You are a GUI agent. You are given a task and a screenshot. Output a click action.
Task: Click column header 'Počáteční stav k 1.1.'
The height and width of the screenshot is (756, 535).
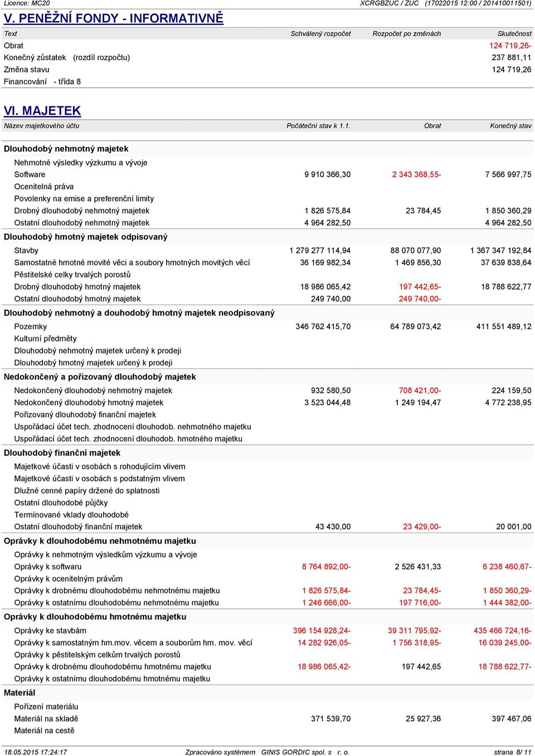click(x=318, y=126)
